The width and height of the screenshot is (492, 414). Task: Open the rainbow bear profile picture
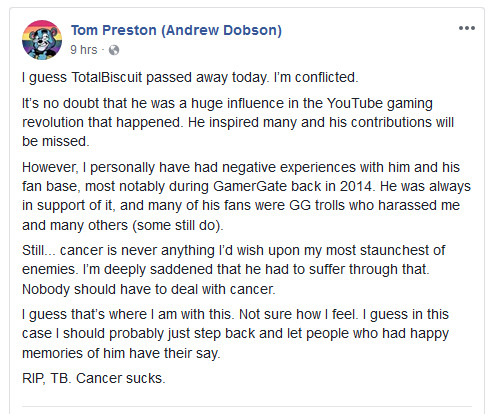click(x=42, y=40)
